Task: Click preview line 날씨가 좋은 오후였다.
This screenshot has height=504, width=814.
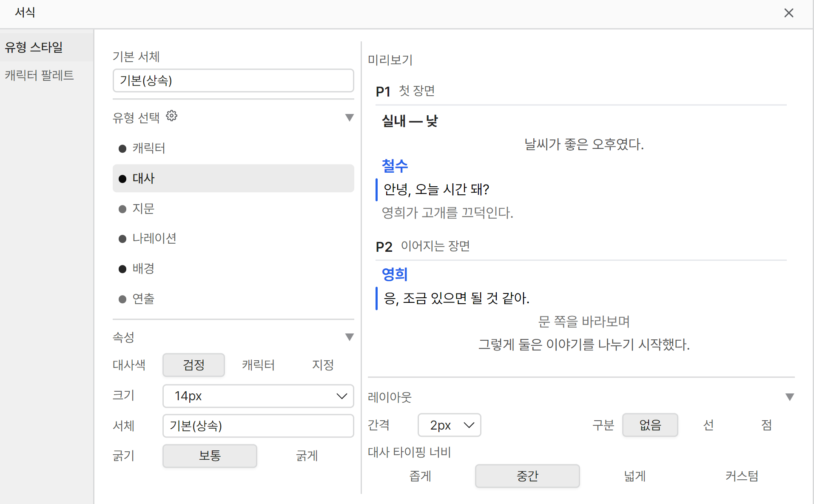Action: click(x=584, y=144)
